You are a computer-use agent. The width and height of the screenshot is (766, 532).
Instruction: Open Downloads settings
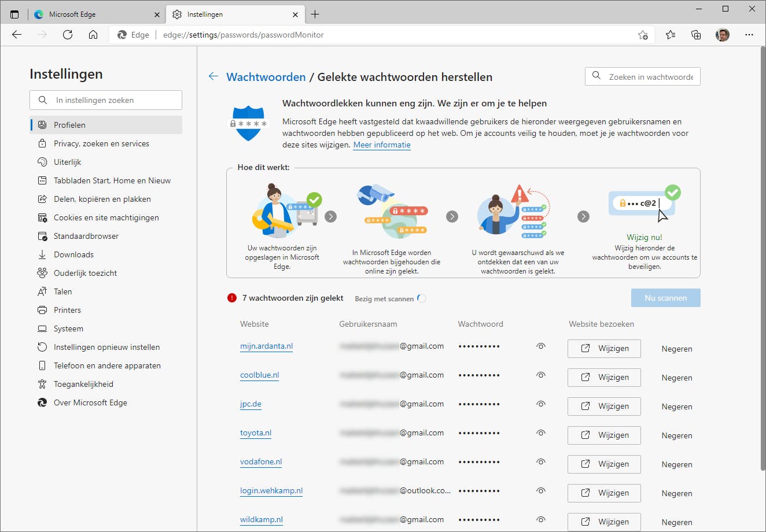[106, 254]
